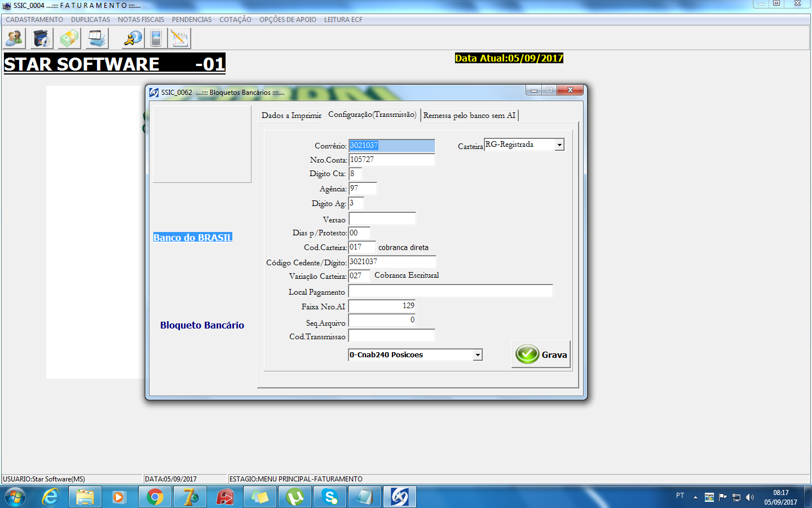Expand the Cnab240 Posicoes format dropdown
Viewport: 812px width, 508px height.
[x=478, y=355]
